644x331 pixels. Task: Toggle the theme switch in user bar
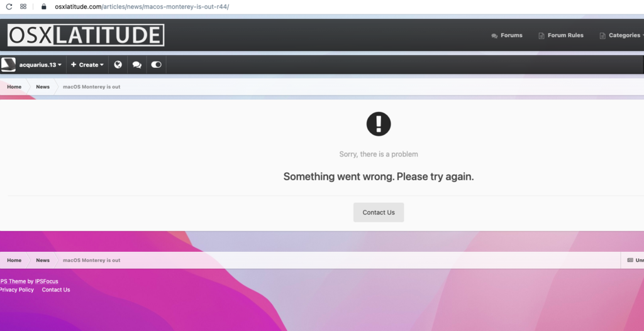click(156, 65)
